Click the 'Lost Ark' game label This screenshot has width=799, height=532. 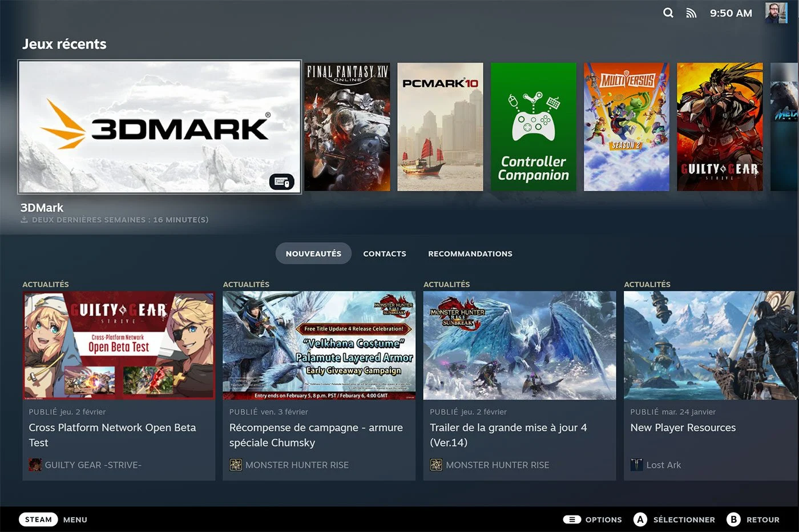click(664, 465)
